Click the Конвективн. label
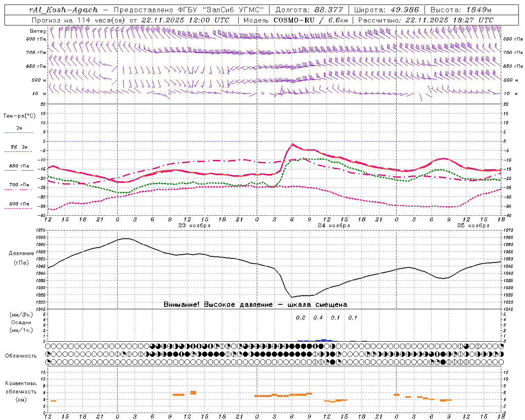Image resolution: width=525 pixels, height=420 pixels. pos(21,383)
